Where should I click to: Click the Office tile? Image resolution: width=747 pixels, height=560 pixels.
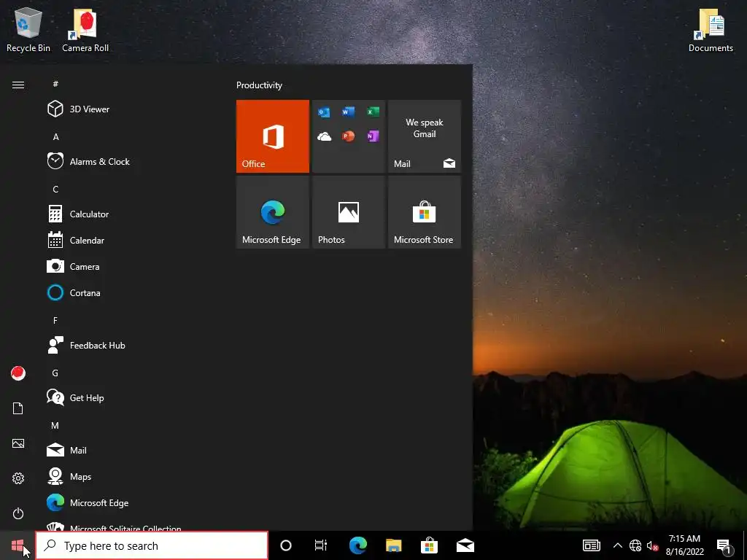coord(273,136)
